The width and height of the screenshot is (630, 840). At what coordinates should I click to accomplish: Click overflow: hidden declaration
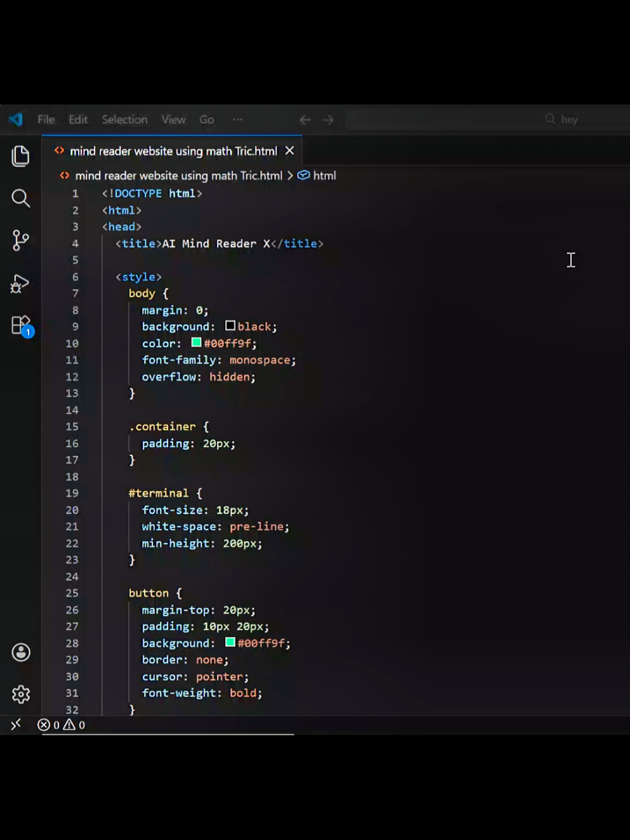(198, 377)
